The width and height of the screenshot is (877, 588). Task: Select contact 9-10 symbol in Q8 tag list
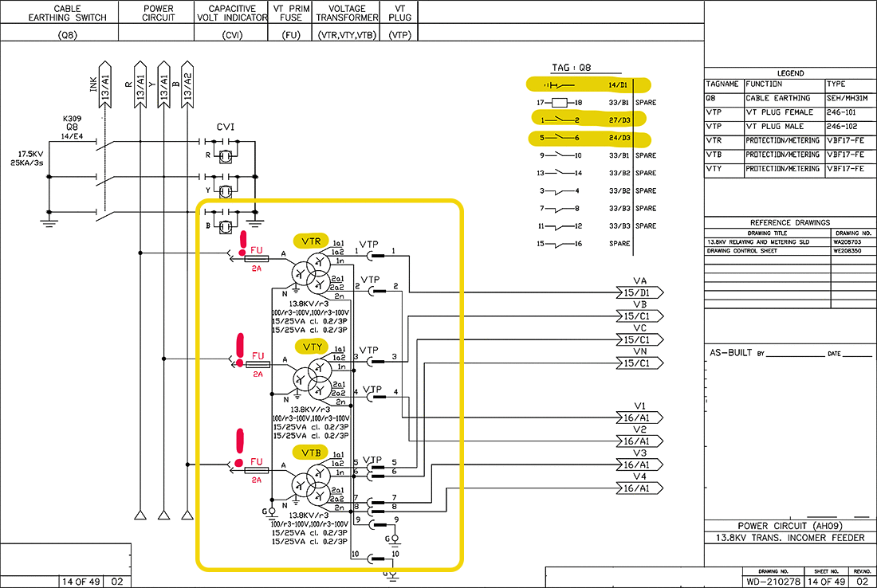pyautogui.click(x=560, y=155)
